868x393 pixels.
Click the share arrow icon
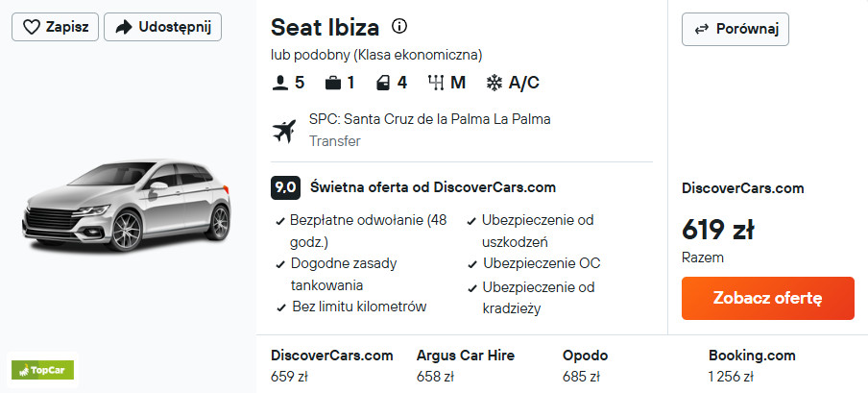123,27
